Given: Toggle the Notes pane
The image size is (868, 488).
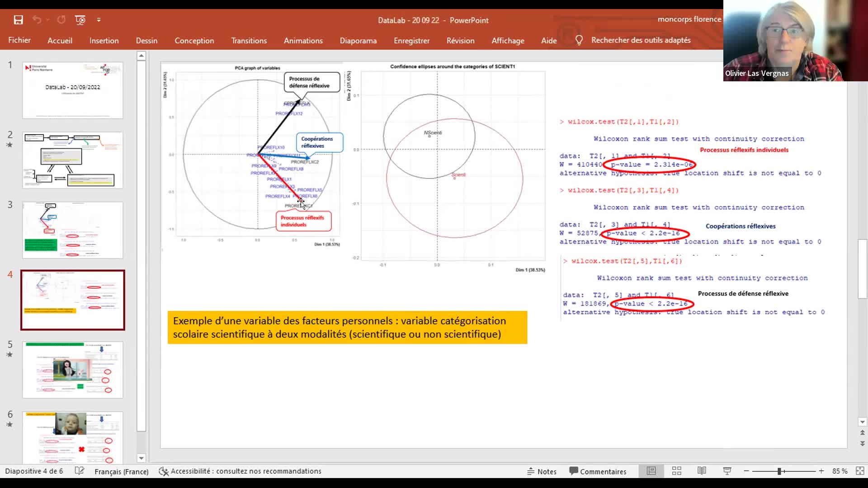Looking at the screenshot, I should coord(542,471).
